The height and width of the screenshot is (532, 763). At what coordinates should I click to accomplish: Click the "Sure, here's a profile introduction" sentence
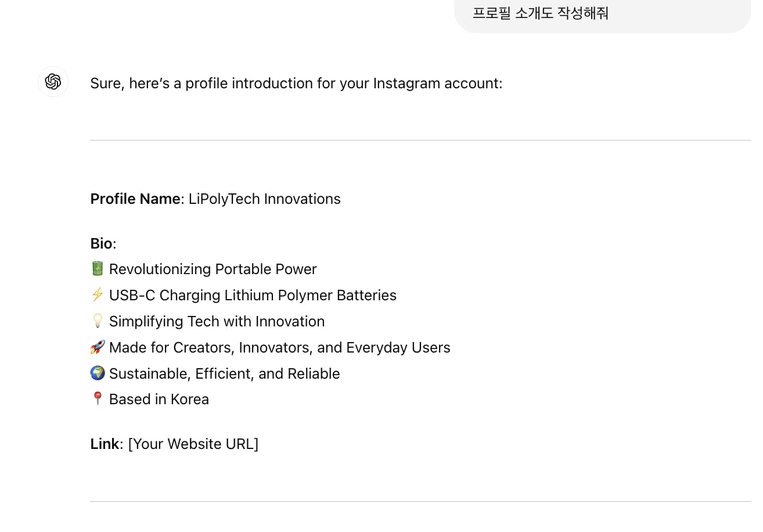tap(296, 83)
